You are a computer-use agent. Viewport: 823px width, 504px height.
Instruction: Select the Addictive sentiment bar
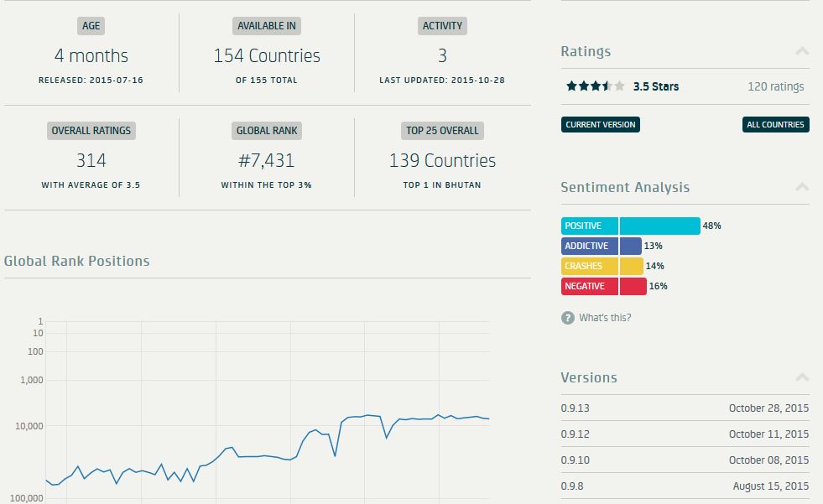click(601, 246)
